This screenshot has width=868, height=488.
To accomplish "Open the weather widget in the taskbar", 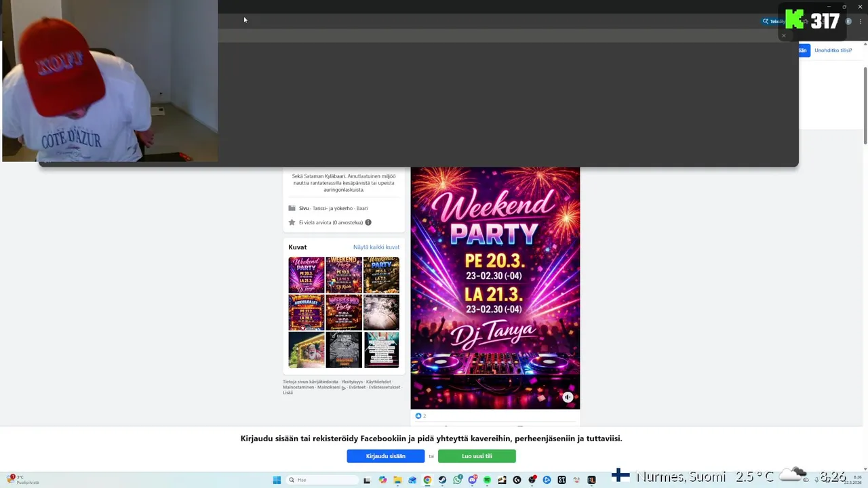I will click(x=23, y=480).
